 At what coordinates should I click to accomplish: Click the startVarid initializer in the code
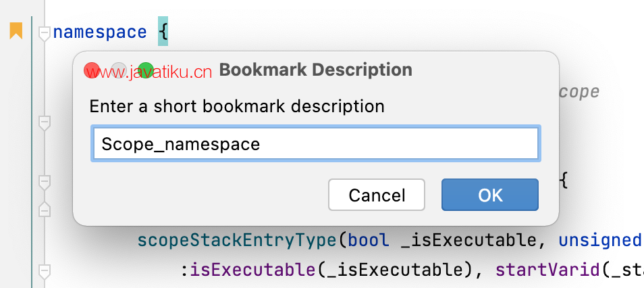(547, 270)
